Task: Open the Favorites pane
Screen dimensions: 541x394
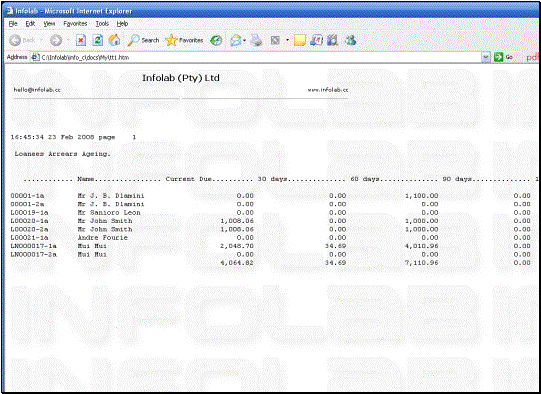Action: 184,40
